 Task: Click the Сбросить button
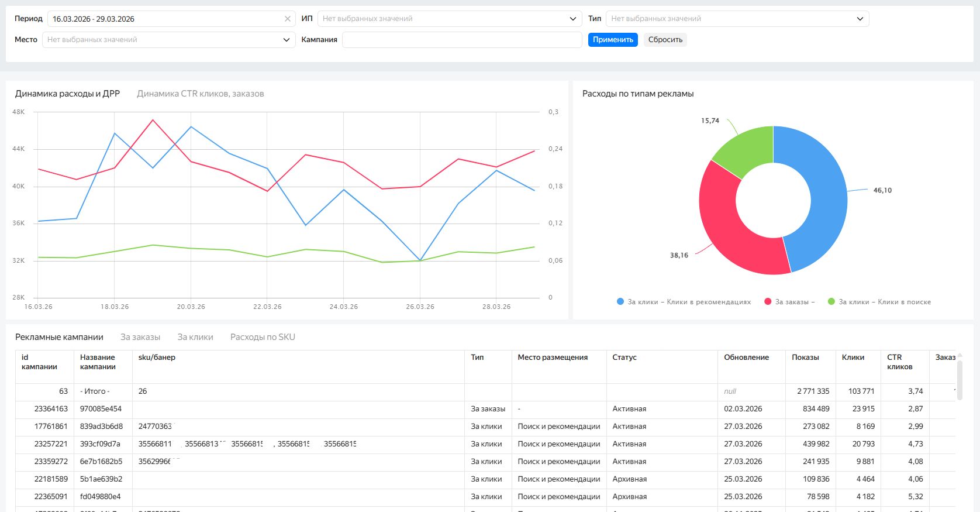pyautogui.click(x=665, y=40)
